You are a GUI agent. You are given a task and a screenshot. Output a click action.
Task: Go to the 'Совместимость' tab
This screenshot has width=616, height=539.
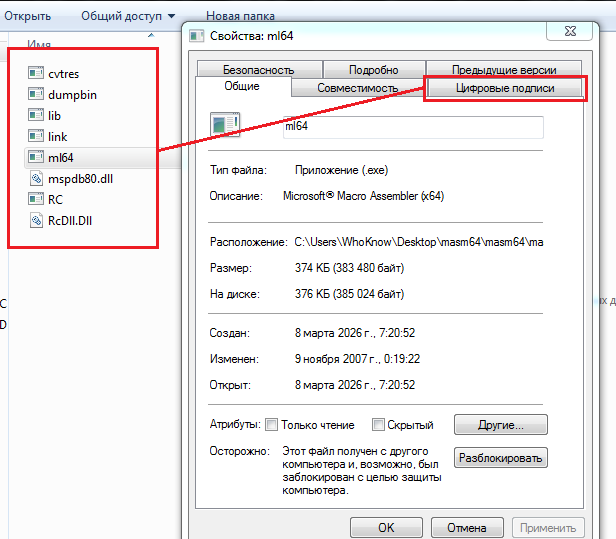357,88
